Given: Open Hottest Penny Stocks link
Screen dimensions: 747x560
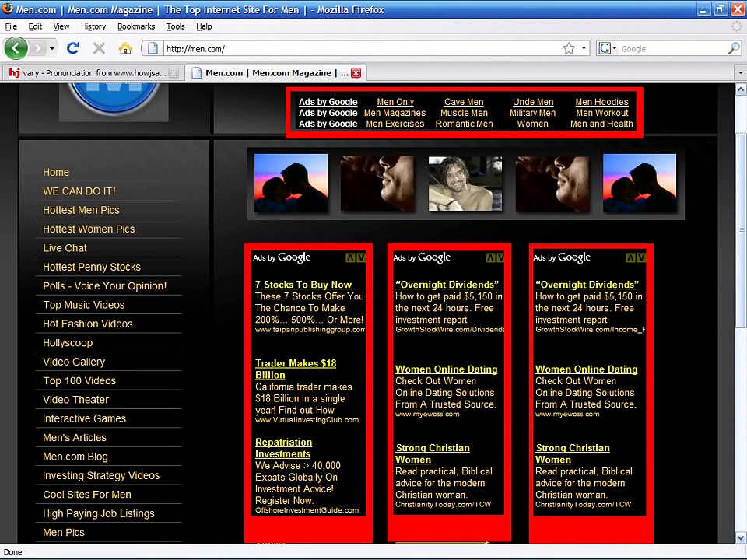Looking at the screenshot, I should coord(92,267).
